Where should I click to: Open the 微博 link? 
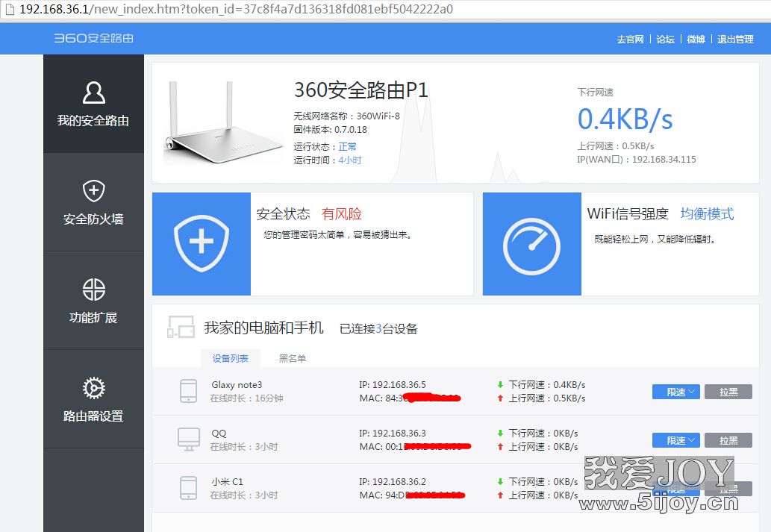coord(696,40)
